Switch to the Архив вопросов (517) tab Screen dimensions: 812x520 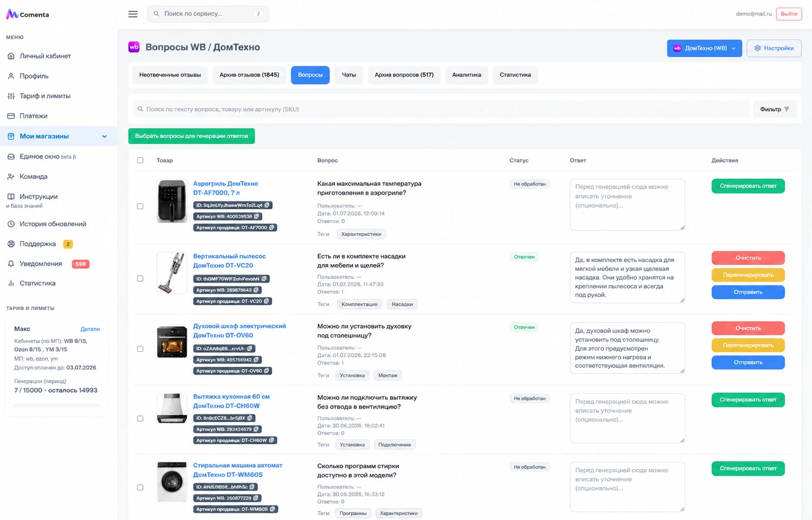(x=404, y=75)
